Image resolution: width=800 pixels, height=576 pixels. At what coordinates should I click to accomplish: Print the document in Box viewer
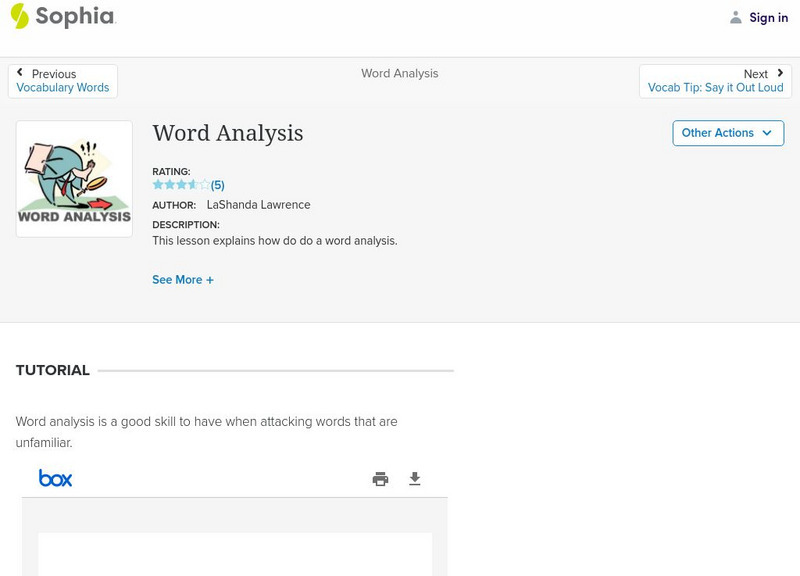pos(380,479)
